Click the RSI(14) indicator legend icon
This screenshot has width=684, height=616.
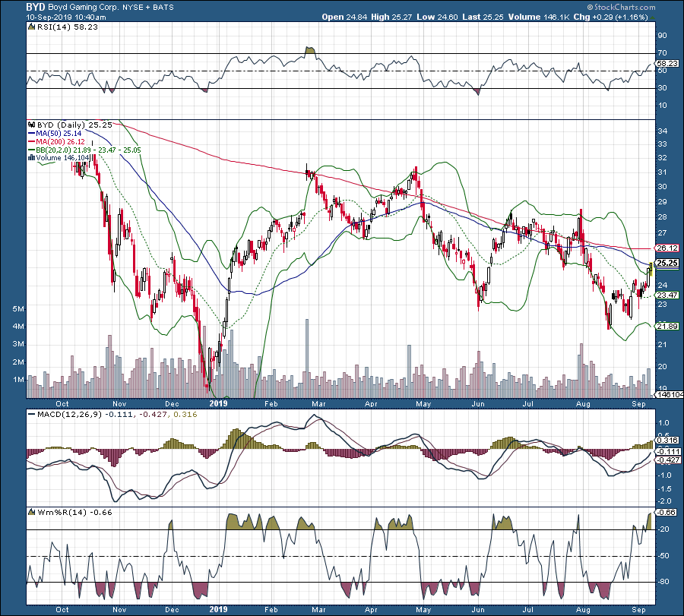pyautogui.click(x=31, y=27)
